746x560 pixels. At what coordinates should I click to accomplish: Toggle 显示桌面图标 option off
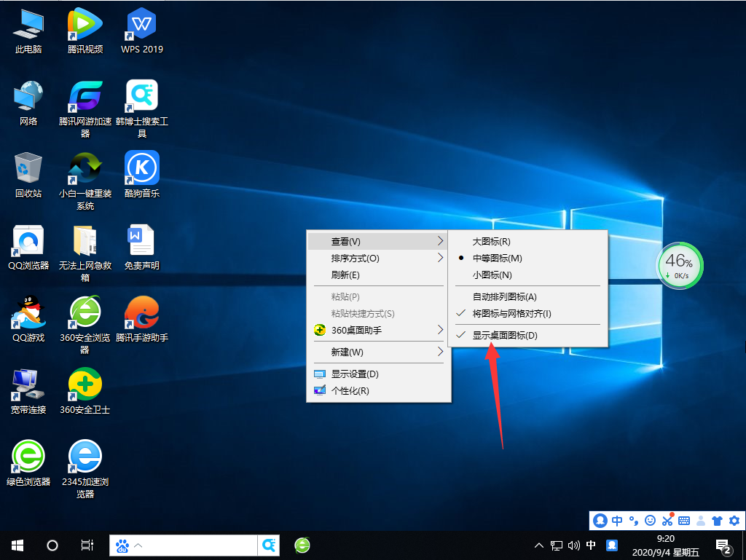[x=504, y=336]
